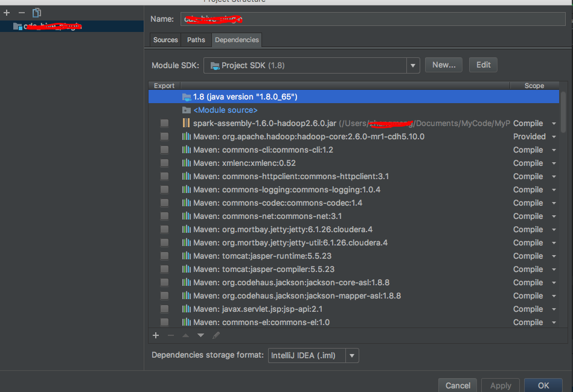The image size is (573, 392).
Task: Click the hadoop-core library icon
Action: 187,136
